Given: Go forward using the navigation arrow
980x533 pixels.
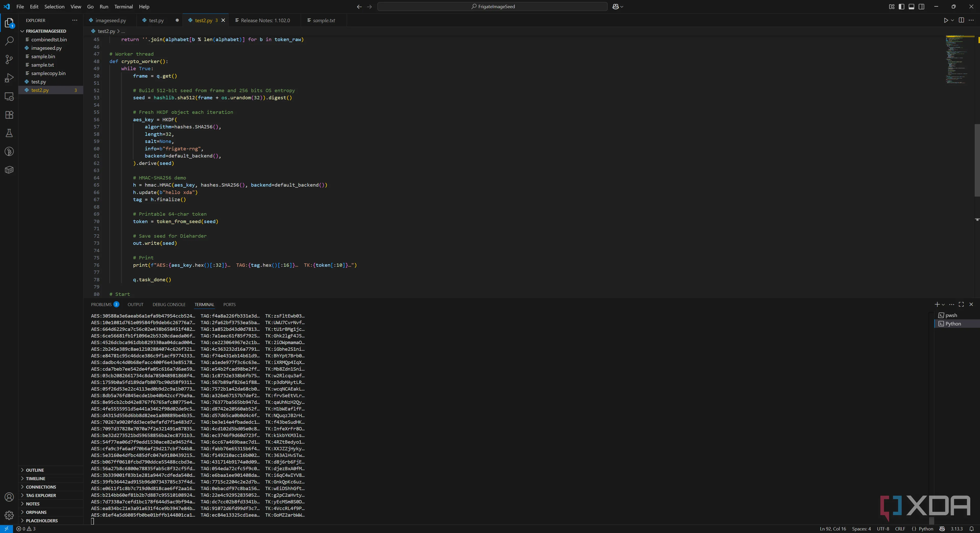Looking at the screenshot, I should 369,6.
